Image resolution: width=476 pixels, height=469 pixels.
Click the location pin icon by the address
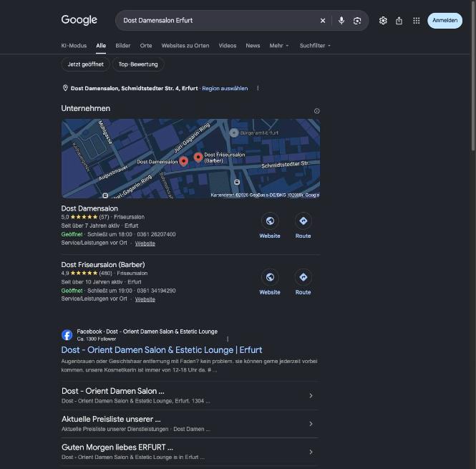[65, 88]
